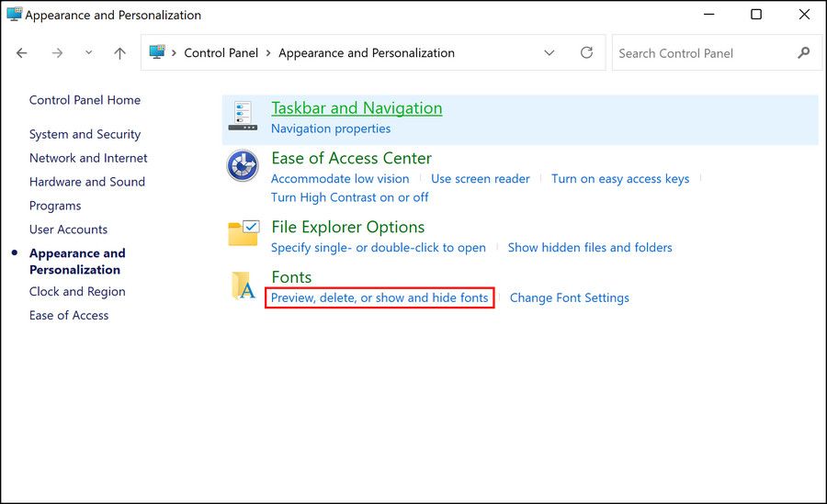827x504 pixels.
Task: Click Specify single- or double-click to open
Action: tap(379, 248)
